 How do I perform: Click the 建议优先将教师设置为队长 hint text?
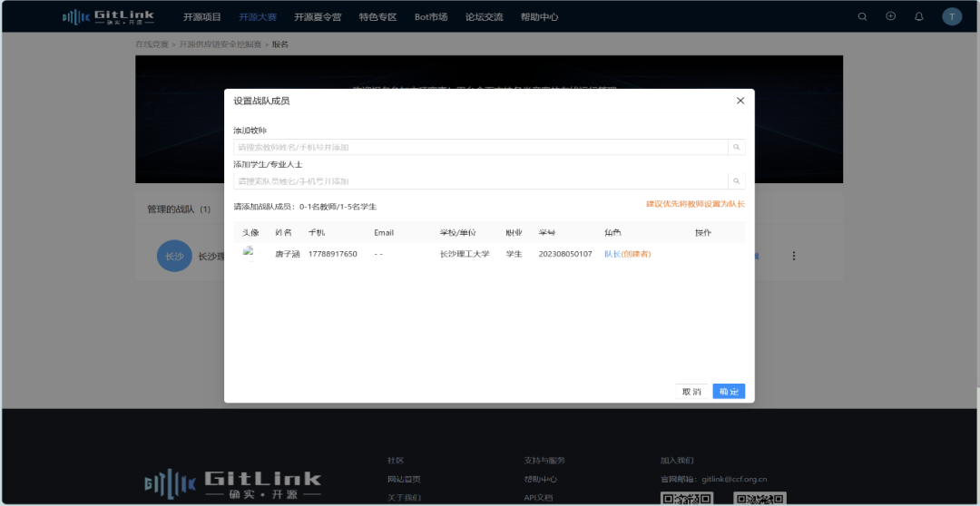click(x=695, y=204)
